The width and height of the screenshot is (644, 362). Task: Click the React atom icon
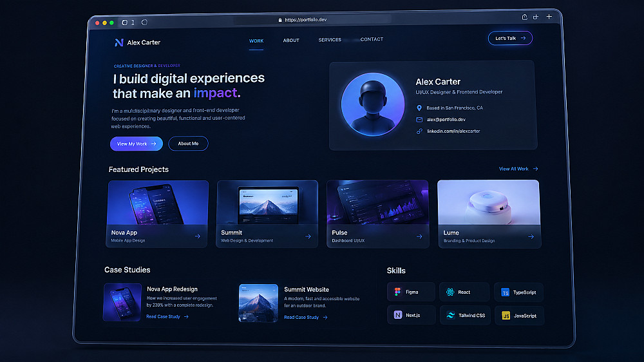[x=450, y=292]
